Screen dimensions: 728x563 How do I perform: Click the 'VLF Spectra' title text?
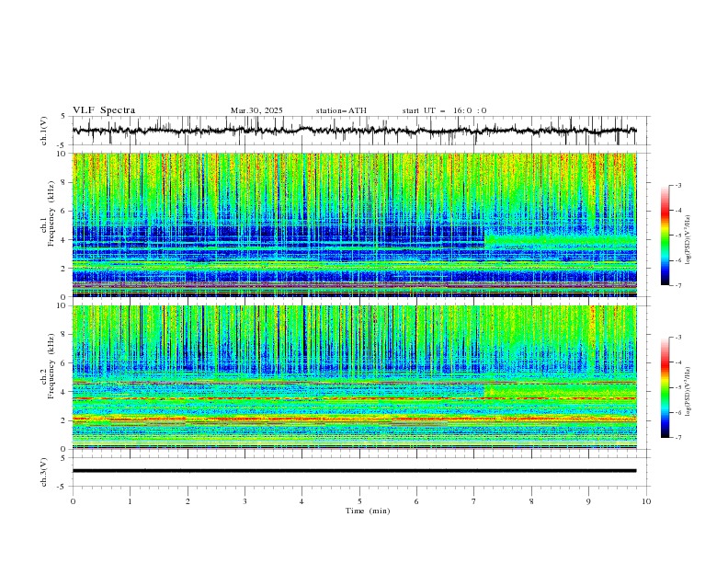(x=104, y=110)
